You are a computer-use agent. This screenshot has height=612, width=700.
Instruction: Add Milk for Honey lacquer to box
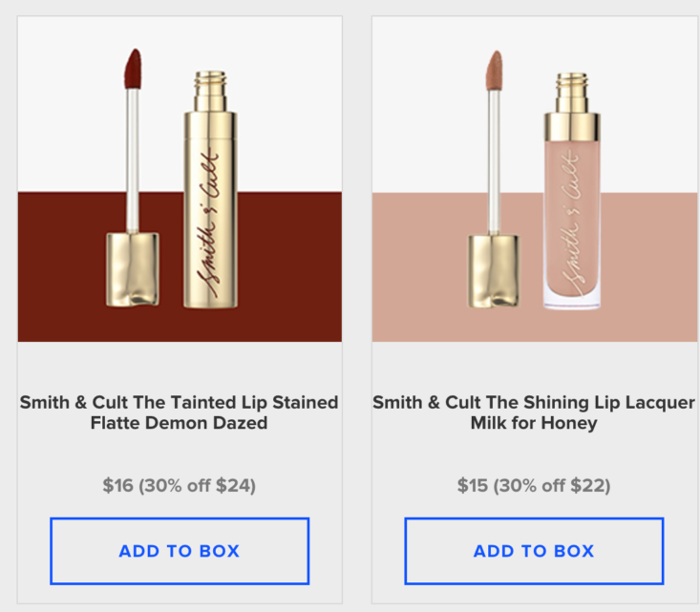click(x=534, y=551)
